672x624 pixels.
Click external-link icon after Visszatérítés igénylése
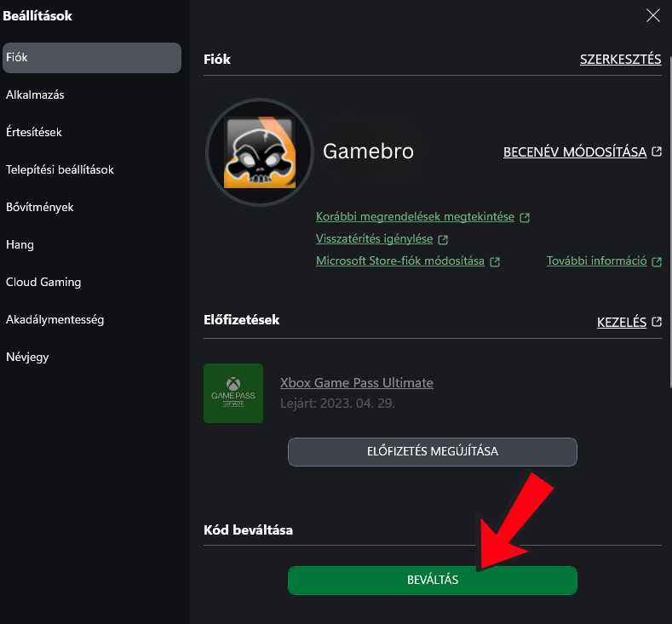pos(443,239)
